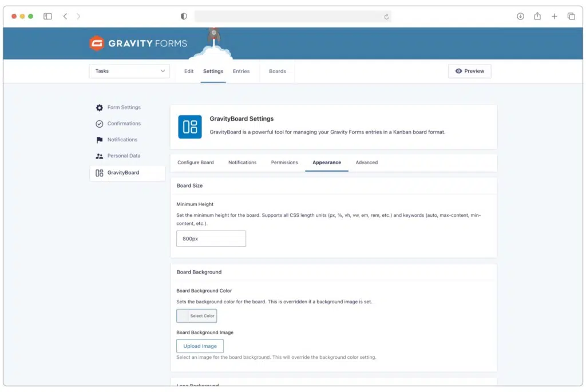The height and width of the screenshot is (392, 586).
Task: Open the Boards tab
Action: pyautogui.click(x=278, y=72)
